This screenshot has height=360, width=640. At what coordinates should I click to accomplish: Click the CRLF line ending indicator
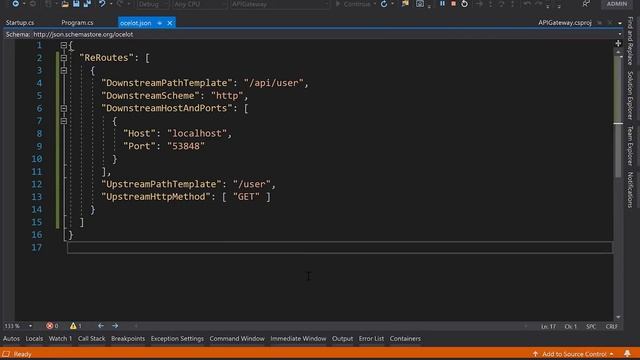[611, 327]
